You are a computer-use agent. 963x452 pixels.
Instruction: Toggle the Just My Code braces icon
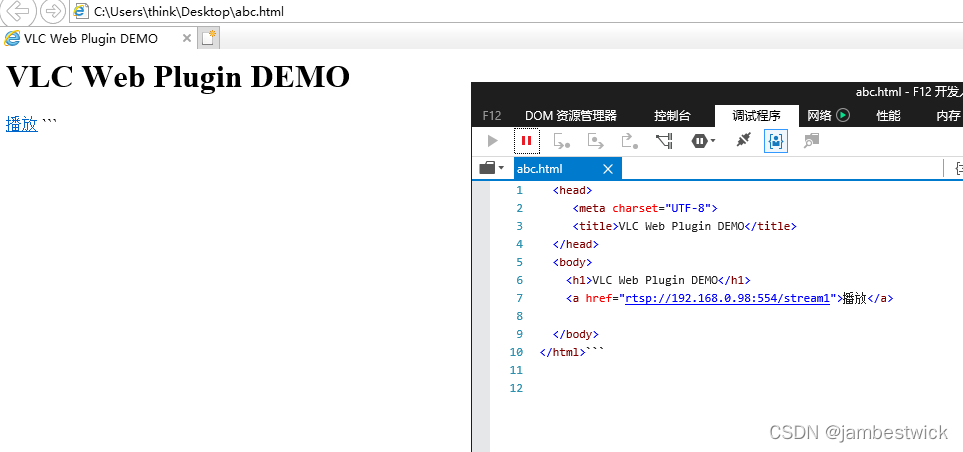point(776,141)
